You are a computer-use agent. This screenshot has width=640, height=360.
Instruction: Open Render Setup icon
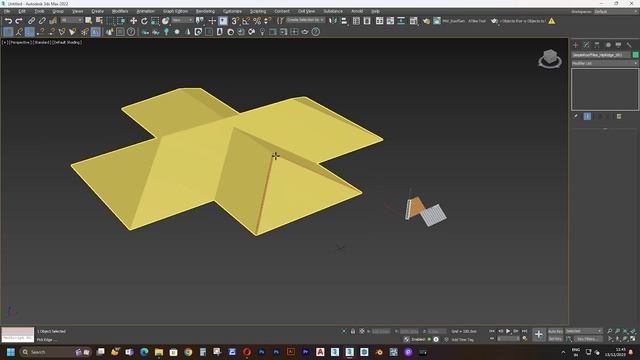click(x=426, y=21)
